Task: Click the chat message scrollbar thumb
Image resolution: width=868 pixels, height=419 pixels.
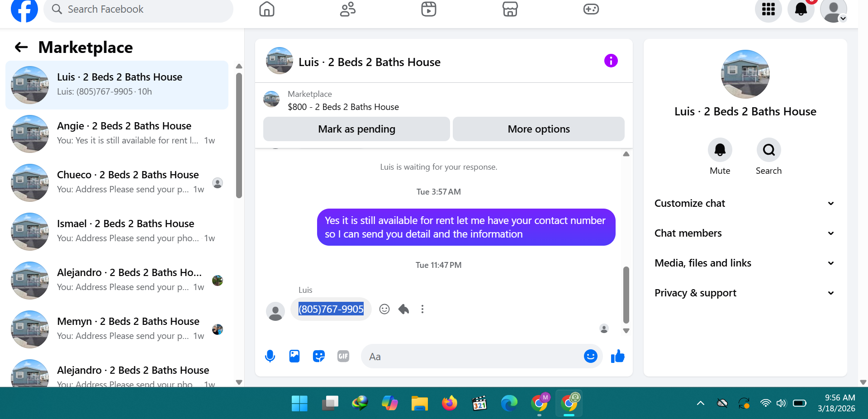Action: click(x=626, y=295)
